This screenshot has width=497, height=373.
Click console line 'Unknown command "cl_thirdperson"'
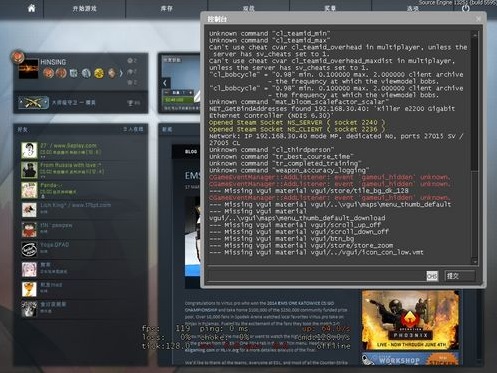(272, 150)
